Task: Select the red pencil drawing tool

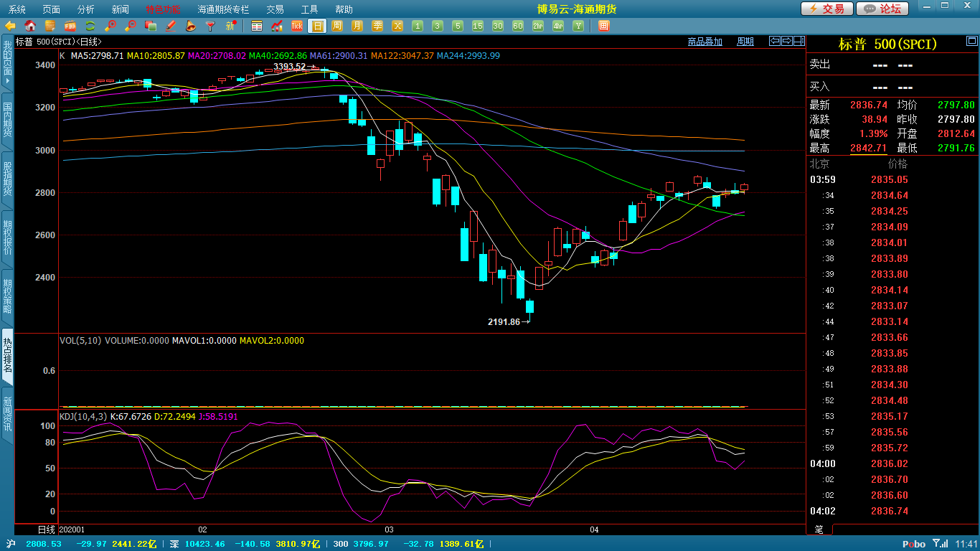Action: 171,26
